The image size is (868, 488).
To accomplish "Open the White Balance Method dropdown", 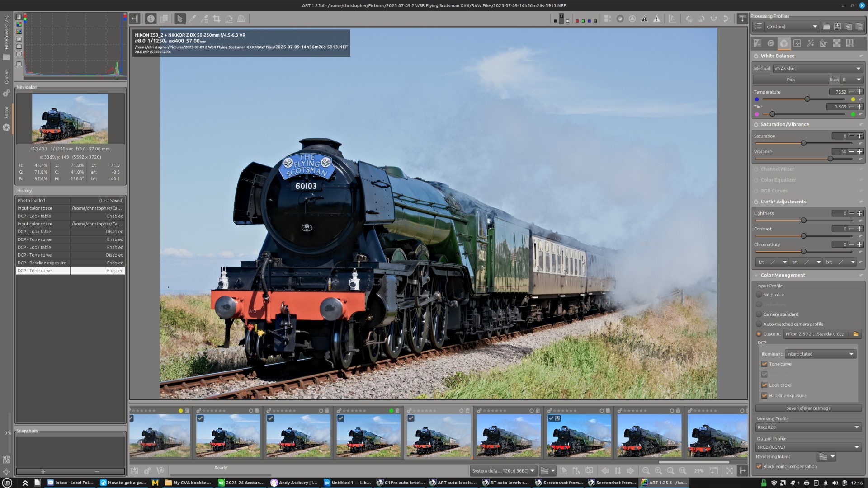I will 818,69.
